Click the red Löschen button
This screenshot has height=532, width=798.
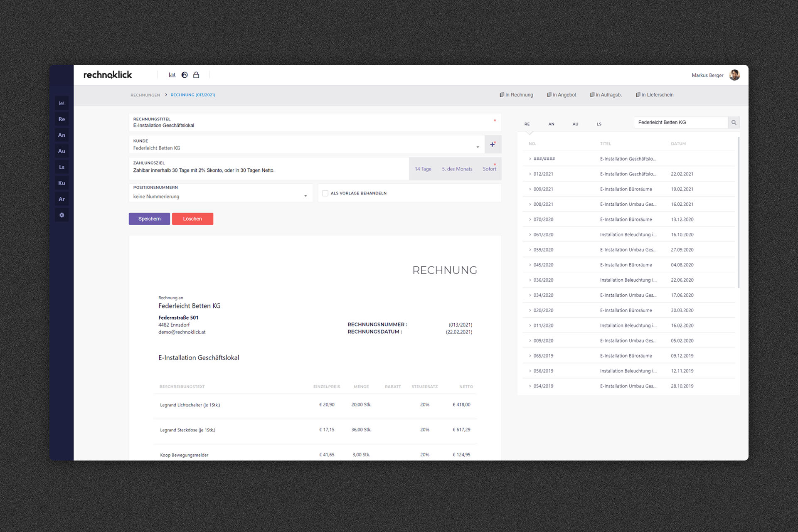192,219
